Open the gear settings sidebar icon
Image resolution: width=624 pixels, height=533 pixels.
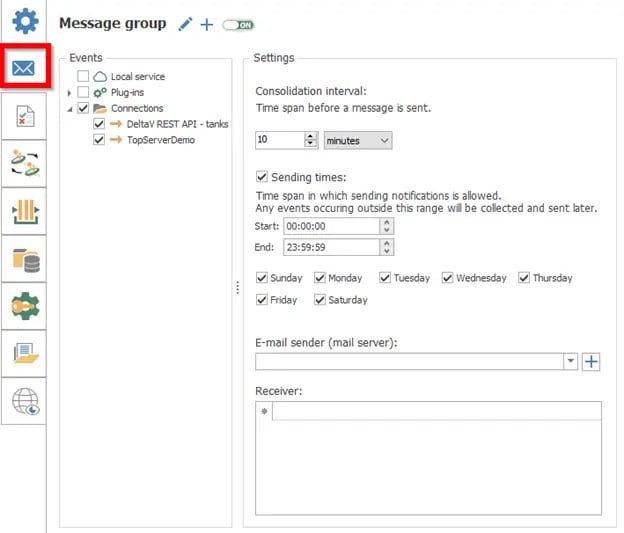pos(25,21)
